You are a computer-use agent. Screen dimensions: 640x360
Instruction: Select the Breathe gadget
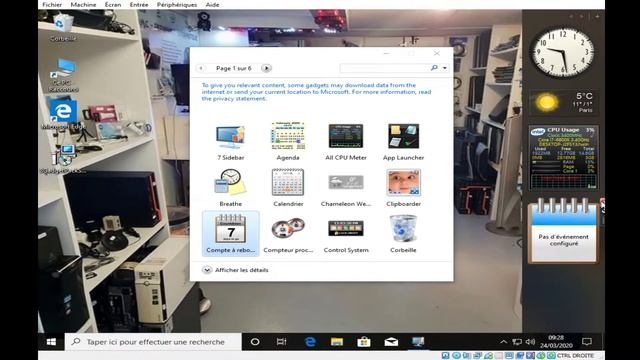(x=231, y=188)
